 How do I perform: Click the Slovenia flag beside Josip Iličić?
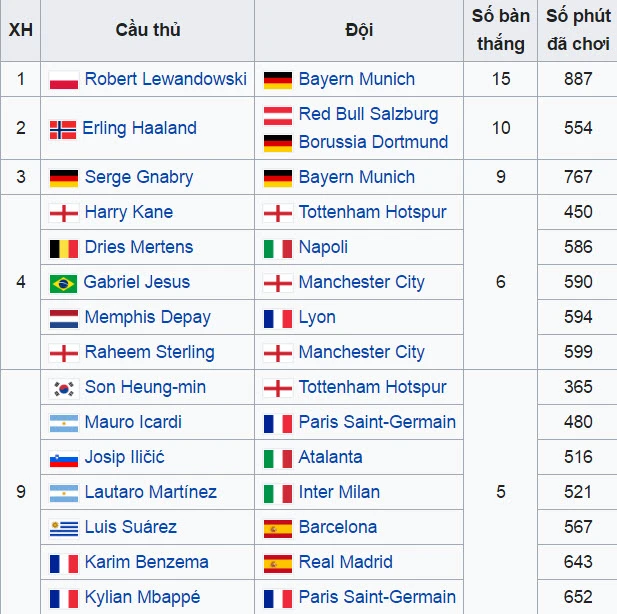click(x=64, y=458)
